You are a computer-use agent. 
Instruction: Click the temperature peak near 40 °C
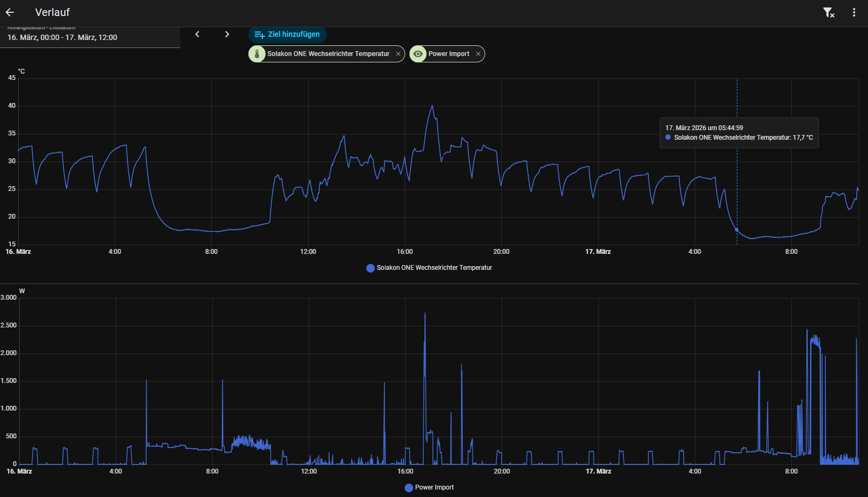click(x=432, y=106)
